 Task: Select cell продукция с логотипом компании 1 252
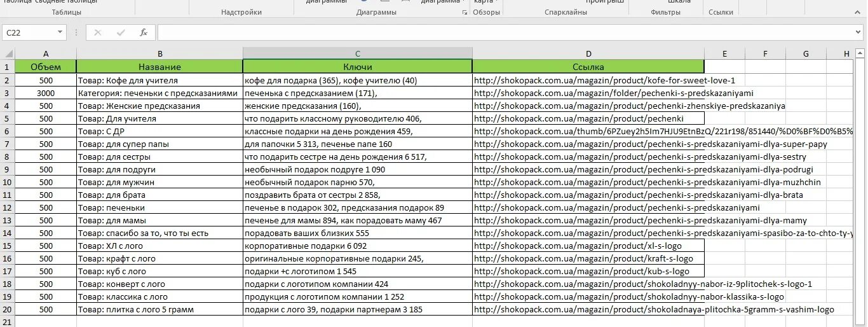358,296
